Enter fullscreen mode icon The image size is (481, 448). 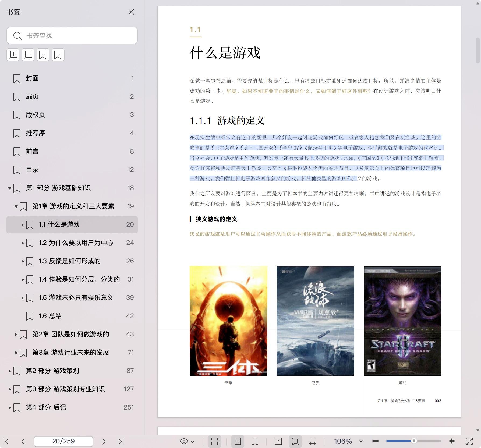pos(469,441)
